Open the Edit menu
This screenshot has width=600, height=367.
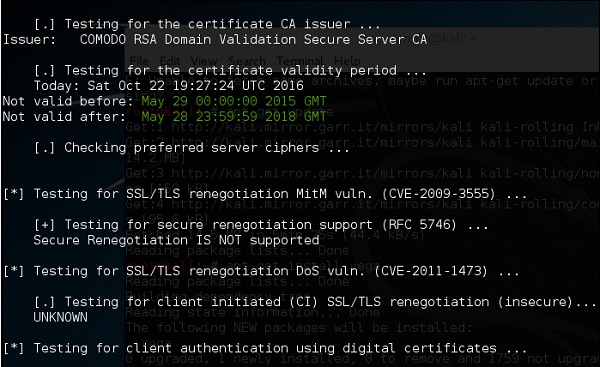click(170, 60)
